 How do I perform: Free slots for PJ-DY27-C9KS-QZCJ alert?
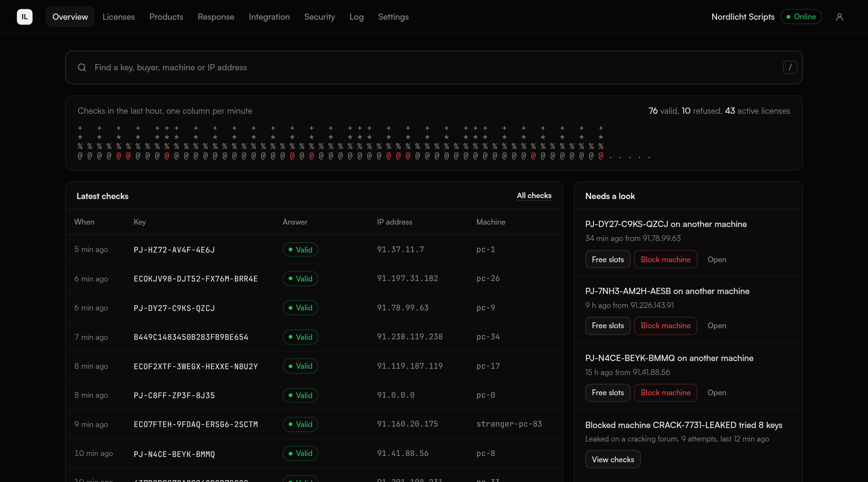point(608,259)
